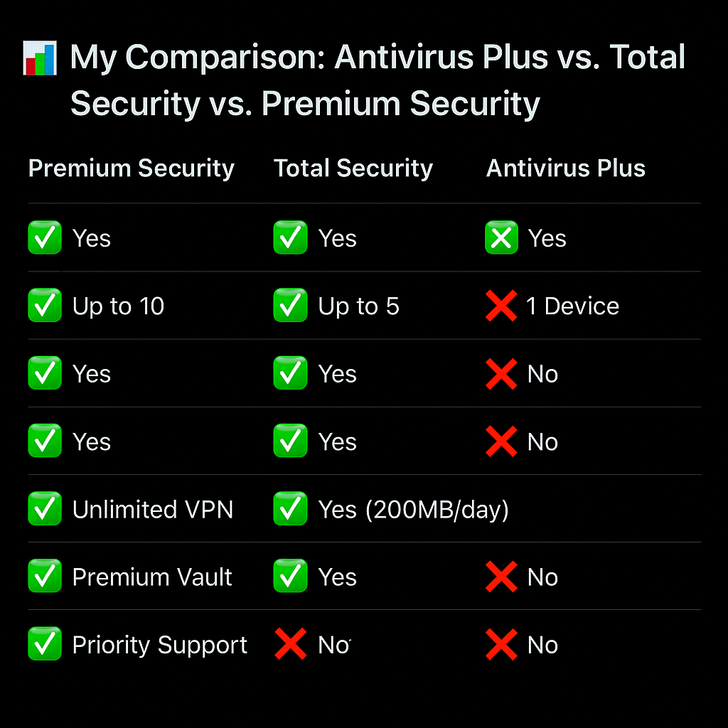Viewport: 728px width, 728px height.
Task: Click the Unlimited VPN label
Action: (x=153, y=509)
